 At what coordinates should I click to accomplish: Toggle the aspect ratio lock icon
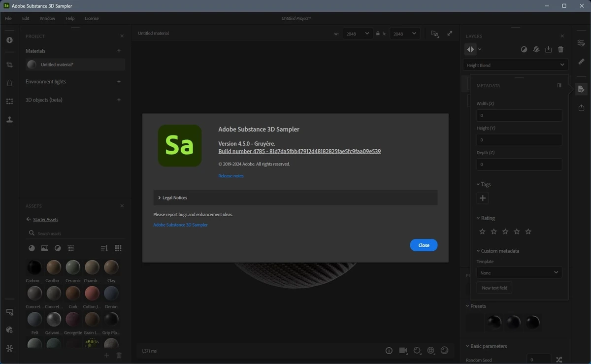[x=378, y=33]
